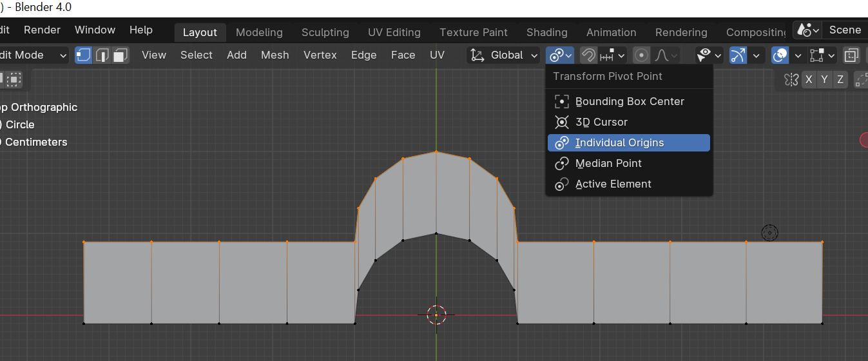This screenshot has width=868, height=361.
Task: Open the Global transform orientation dropdown
Action: 505,55
